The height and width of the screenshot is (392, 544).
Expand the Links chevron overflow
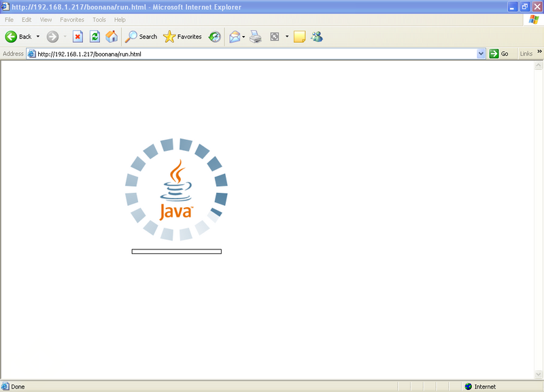[x=539, y=52]
